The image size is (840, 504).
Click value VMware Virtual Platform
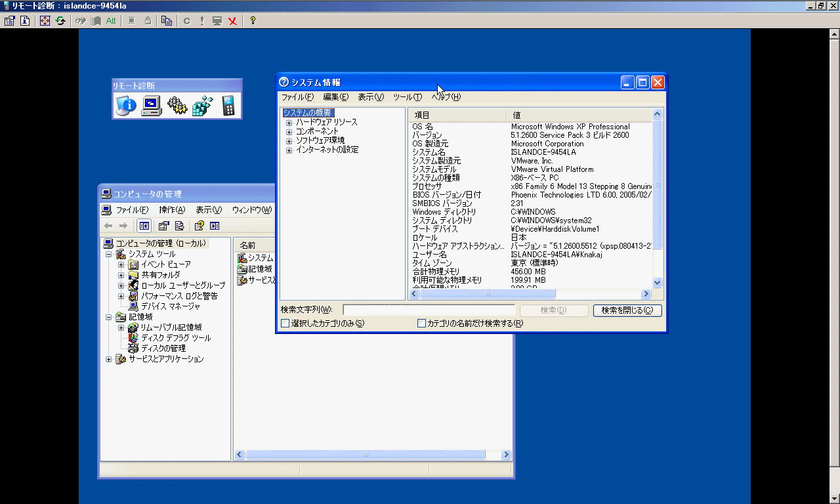pos(552,169)
